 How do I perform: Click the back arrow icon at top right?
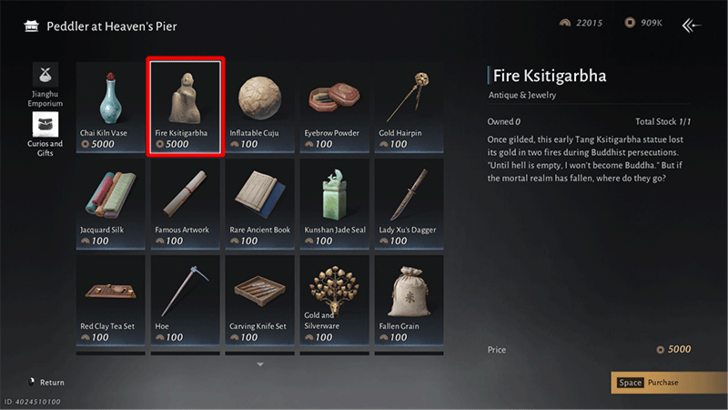coord(691,25)
